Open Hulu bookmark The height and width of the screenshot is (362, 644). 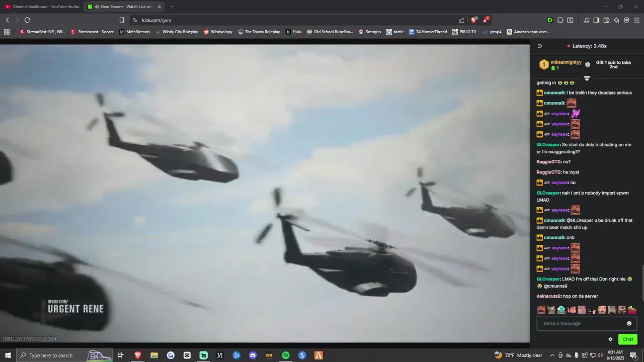[293, 32]
